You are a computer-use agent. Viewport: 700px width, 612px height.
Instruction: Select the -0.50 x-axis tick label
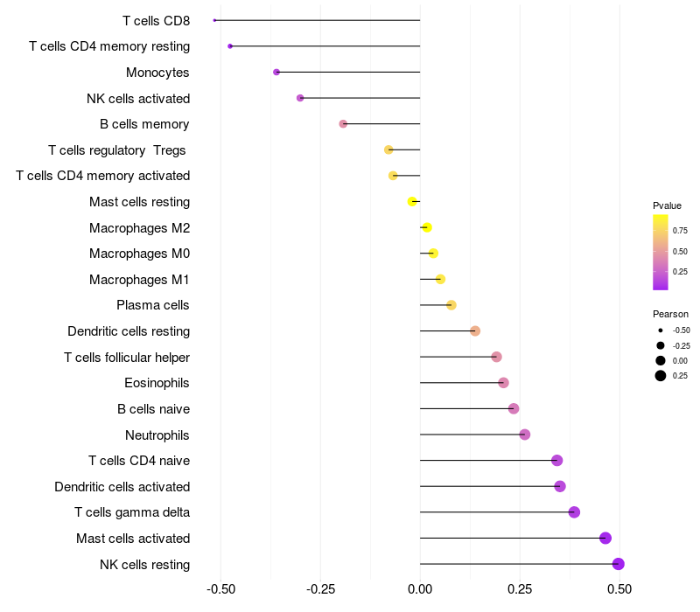[220, 588]
